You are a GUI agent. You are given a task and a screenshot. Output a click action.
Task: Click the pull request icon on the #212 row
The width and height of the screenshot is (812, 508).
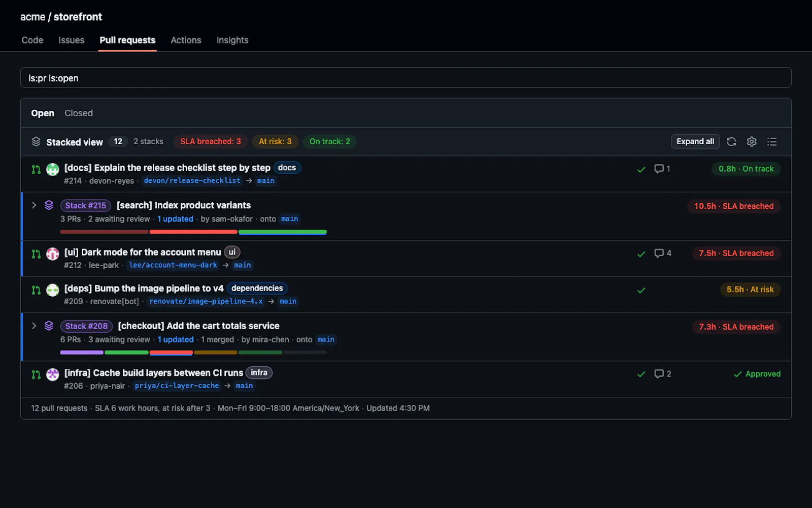[x=36, y=254]
